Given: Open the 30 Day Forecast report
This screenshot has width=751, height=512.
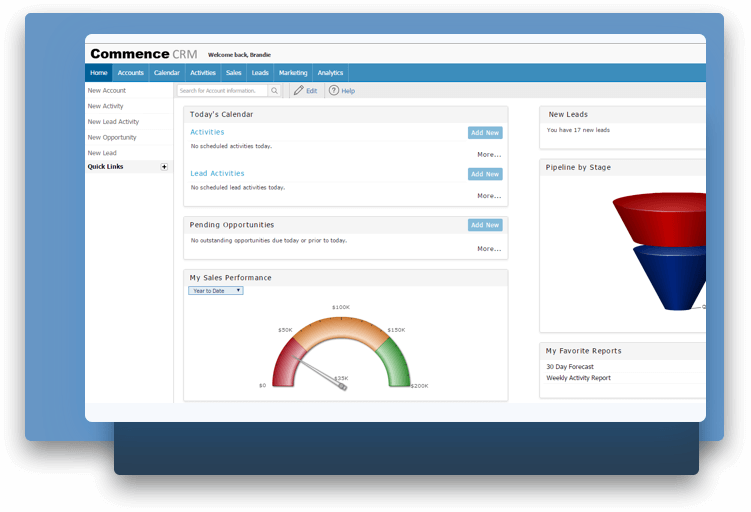Looking at the screenshot, I should pos(570,367).
